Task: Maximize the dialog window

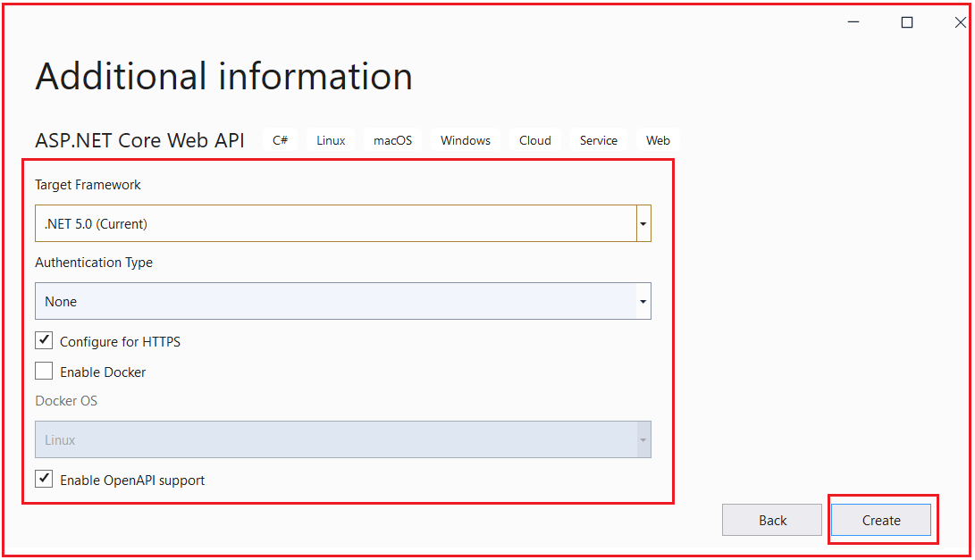Action: 907,22
